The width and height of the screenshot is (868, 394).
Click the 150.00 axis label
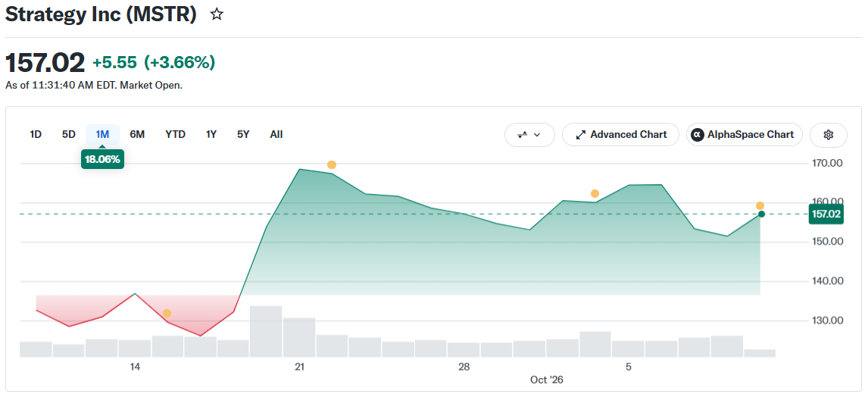tap(828, 242)
